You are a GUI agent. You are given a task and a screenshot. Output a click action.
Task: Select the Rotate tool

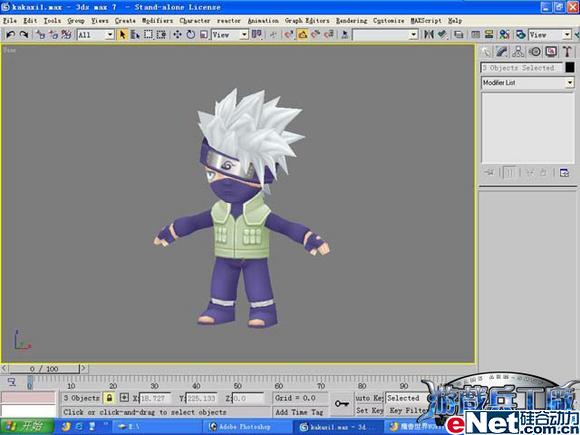click(190, 35)
